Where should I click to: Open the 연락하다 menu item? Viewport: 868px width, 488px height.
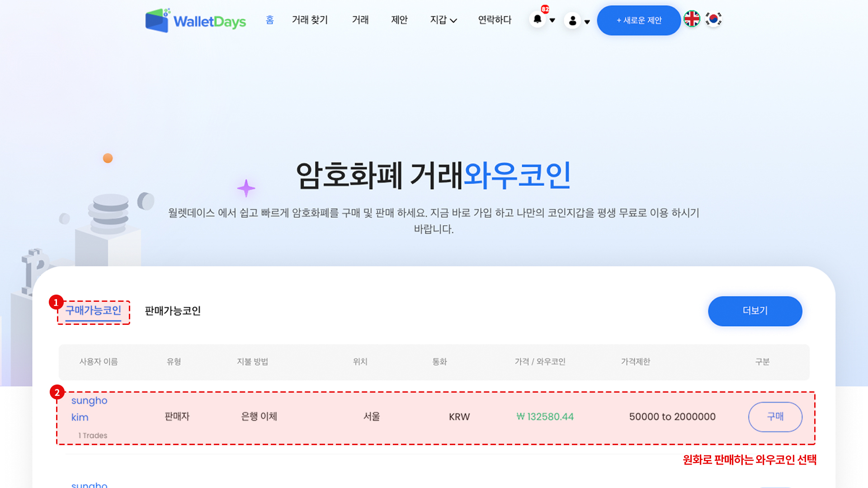pyautogui.click(x=495, y=20)
